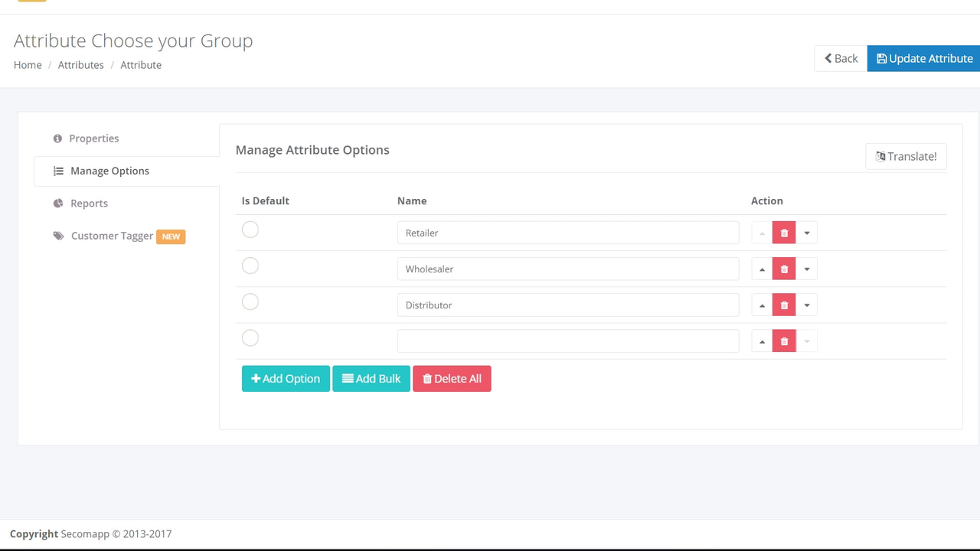The image size is (980, 551).
Task: Click the move-down arrow on the Distributor row
Action: pyautogui.click(x=807, y=304)
